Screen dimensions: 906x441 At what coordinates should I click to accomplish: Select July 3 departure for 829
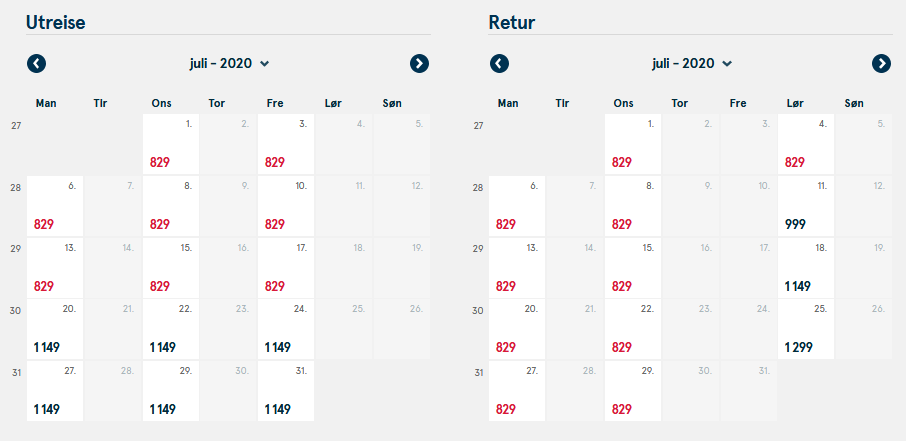[x=286, y=144]
